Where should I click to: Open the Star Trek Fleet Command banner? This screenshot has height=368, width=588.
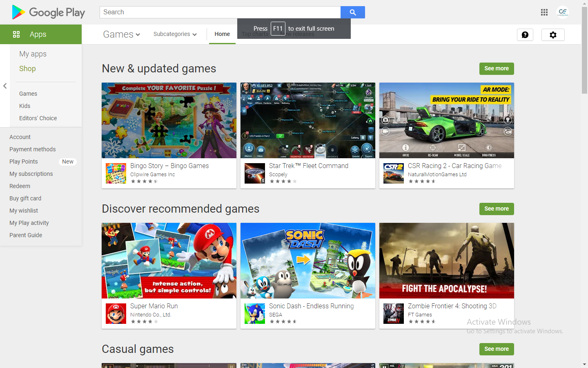point(307,120)
